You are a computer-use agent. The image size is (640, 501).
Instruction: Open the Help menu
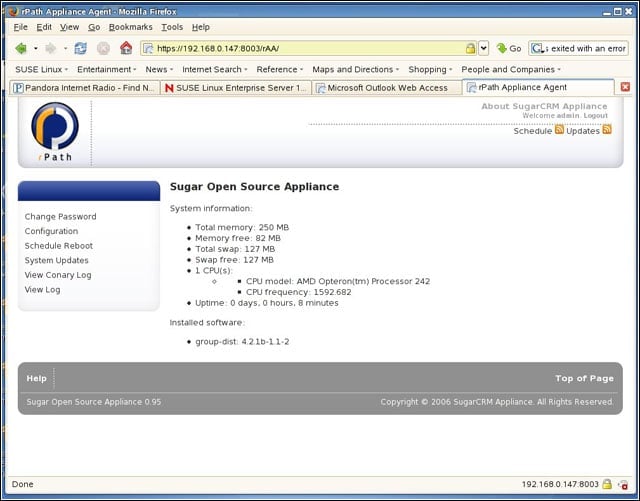[201, 27]
